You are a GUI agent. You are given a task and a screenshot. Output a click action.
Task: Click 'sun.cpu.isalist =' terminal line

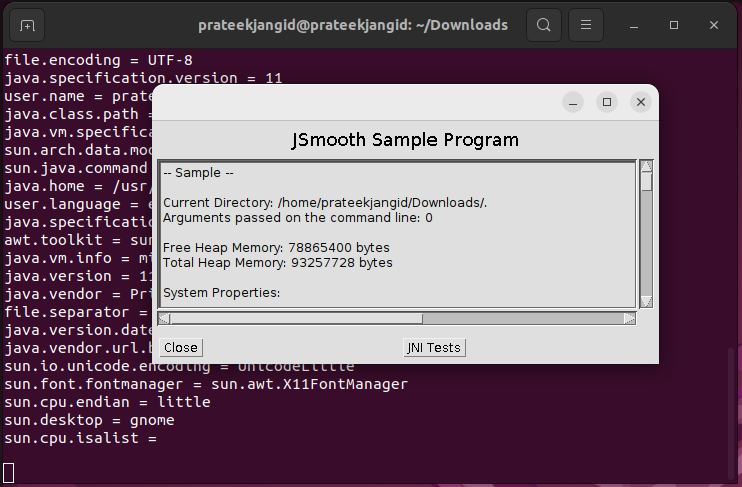pyautogui.click(x=80, y=438)
